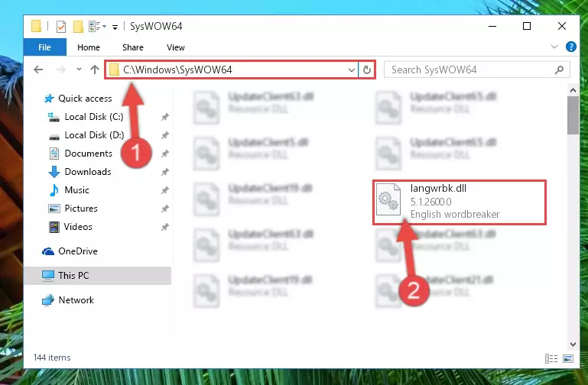This screenshot has width=588, height=385.
Task: Click the address bar path C:\Windows\SysWOW64
Action: 177,70
